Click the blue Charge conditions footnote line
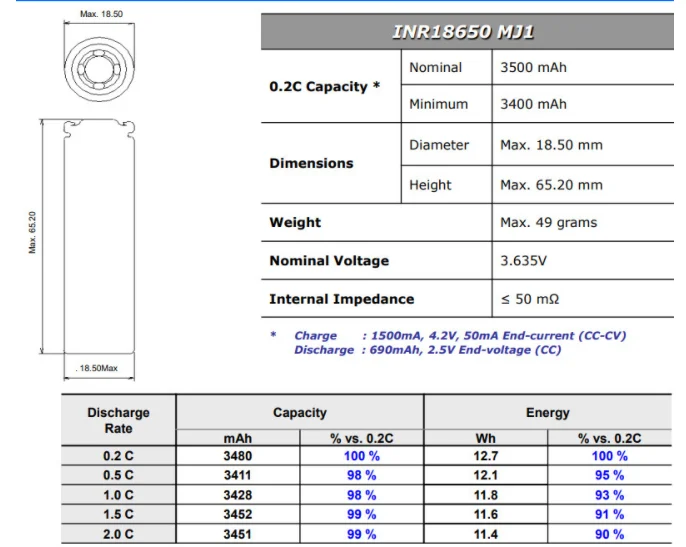This screenshot has width=686, height=547. point(460,336)
